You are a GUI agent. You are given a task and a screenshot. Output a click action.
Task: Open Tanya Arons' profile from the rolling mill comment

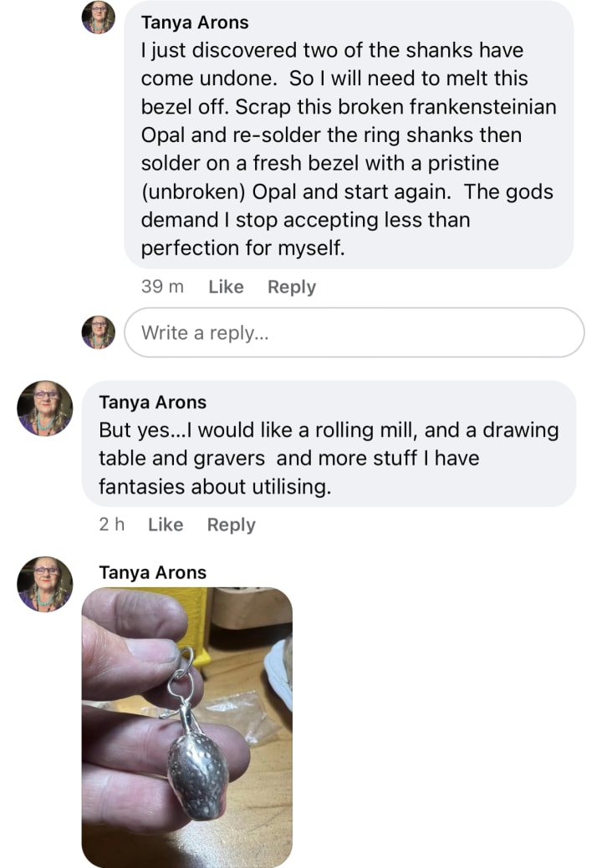(152, 402)
